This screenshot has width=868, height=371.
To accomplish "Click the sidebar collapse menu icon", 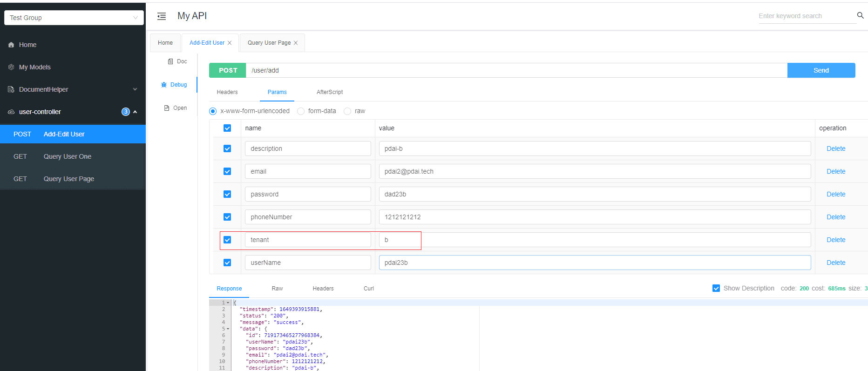I will 162,16.
